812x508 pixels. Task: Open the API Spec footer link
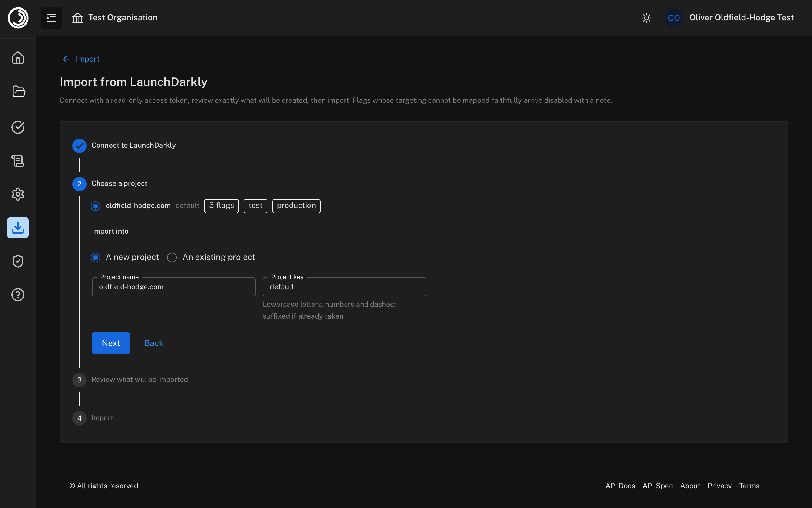tap(657, 486)
